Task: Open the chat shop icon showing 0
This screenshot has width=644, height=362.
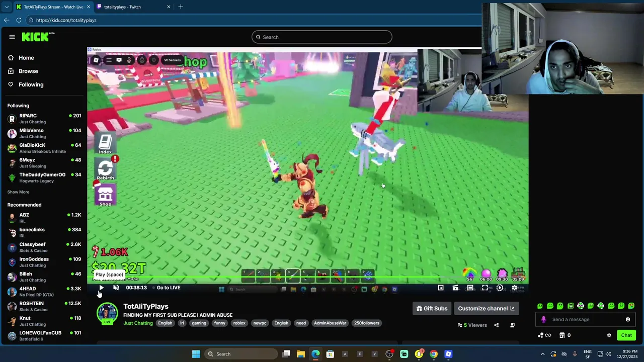Action: 565,335
